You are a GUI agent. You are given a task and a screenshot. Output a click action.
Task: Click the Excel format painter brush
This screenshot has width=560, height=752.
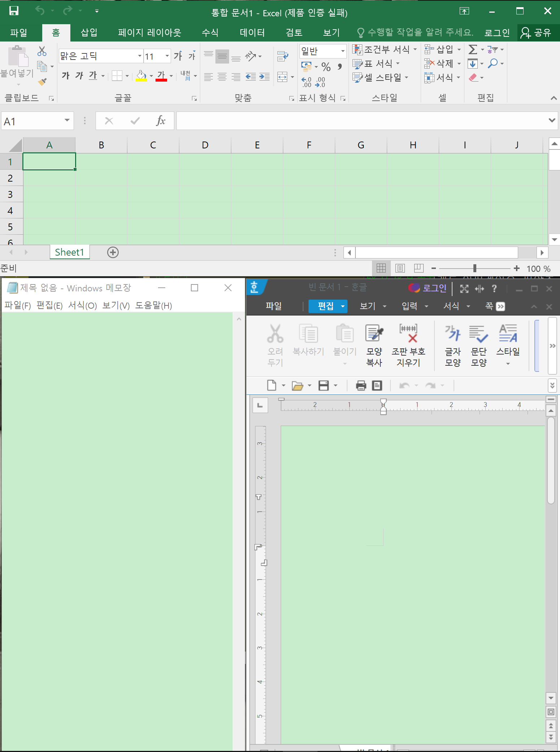tap(42, 82)
